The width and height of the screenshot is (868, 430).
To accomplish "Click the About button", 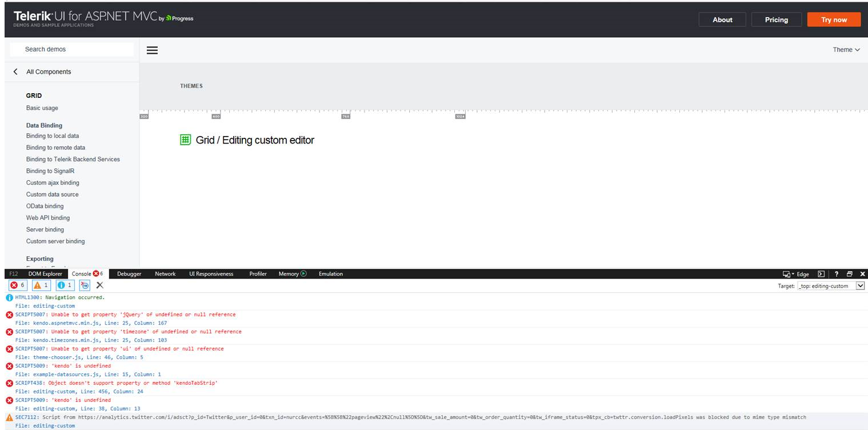I will (722, 19).
